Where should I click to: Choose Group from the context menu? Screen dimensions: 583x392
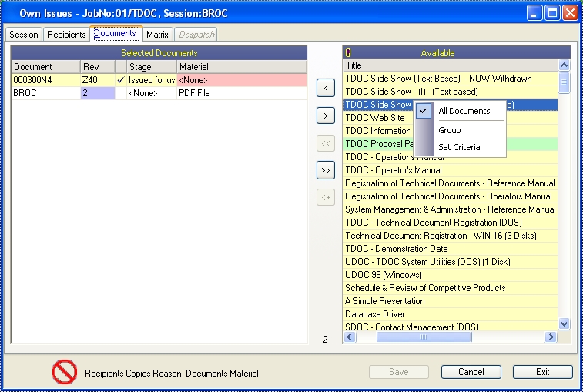[450, 130]
